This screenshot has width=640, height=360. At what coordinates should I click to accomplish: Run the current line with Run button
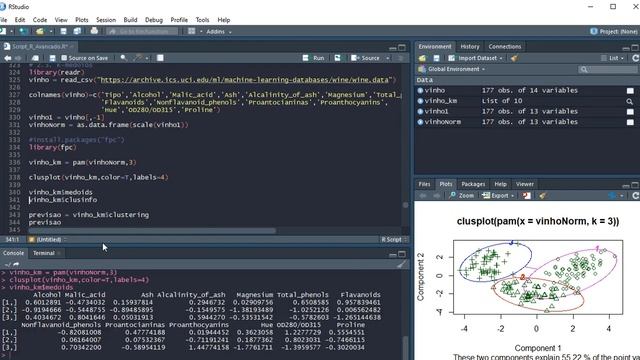313,58
